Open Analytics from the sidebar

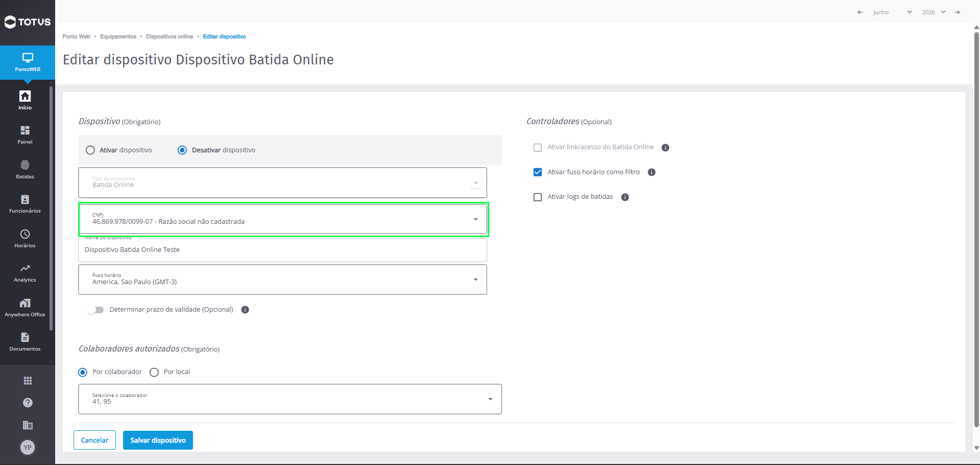pyautogui.click(x=25, y=273)
